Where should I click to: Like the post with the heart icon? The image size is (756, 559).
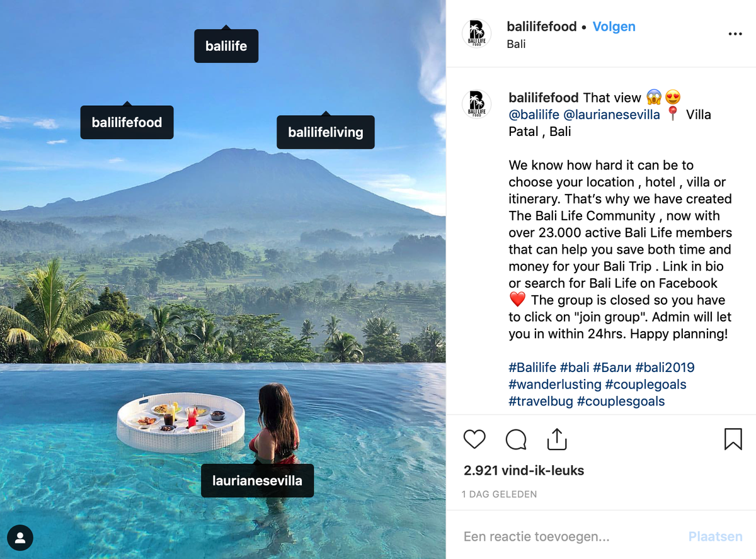point(474,439)
